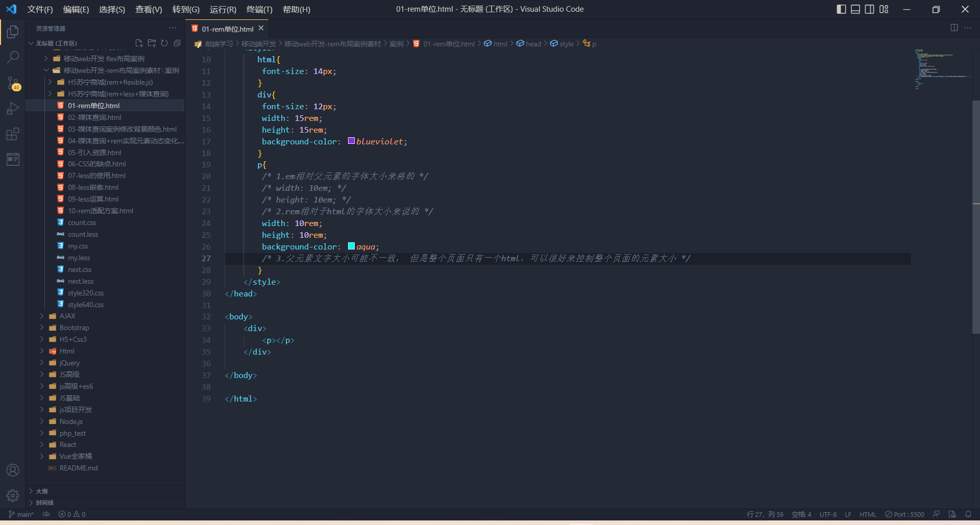Toggle the Secondary Side Bar
The image size is (980, 525).
pyautogui.click(x=869, y=9)
